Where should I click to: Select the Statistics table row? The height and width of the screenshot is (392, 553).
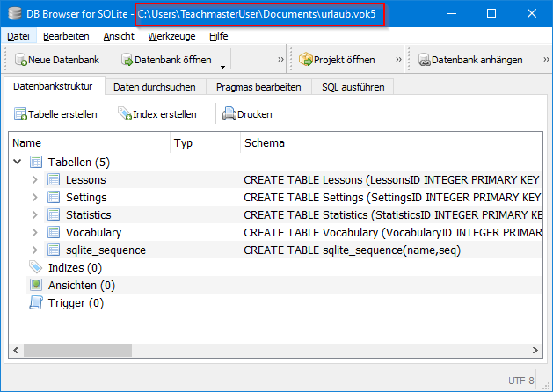(x=88, y=214)
